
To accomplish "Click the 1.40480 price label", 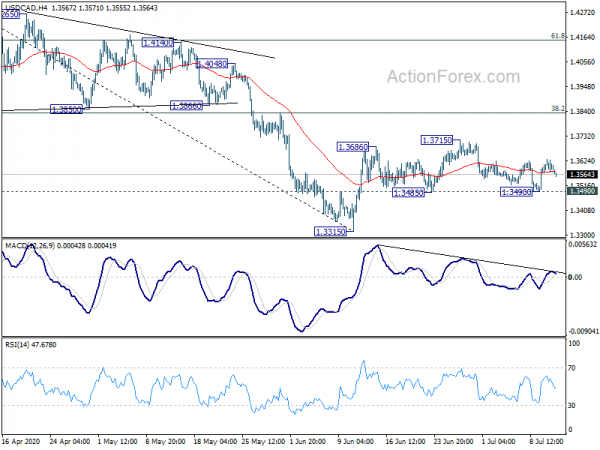I will point(212,64).
